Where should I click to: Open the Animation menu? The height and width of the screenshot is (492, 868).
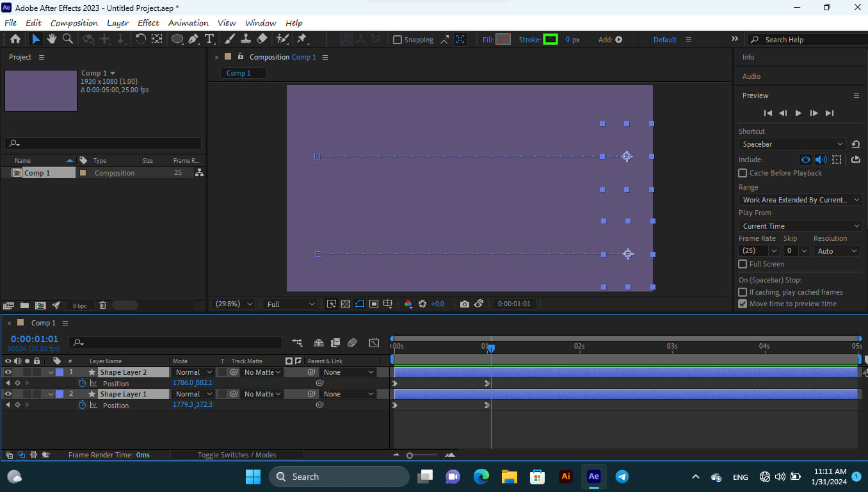[188, 23]
